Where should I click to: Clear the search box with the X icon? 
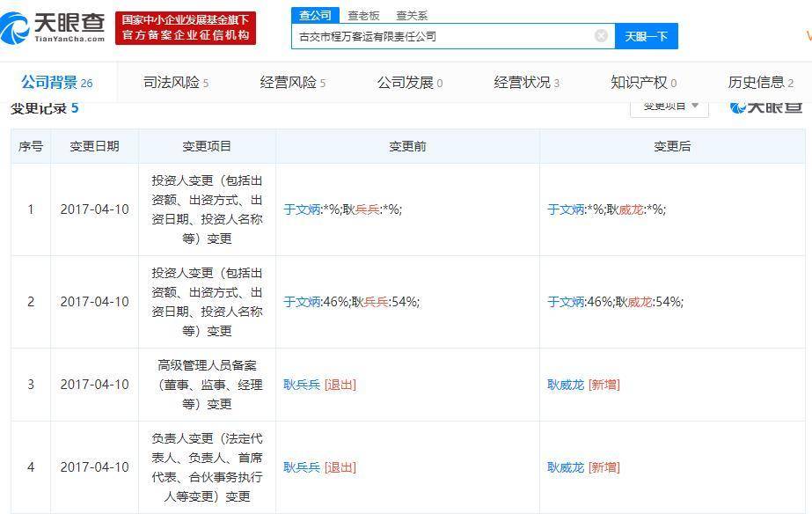click(601, 35)
